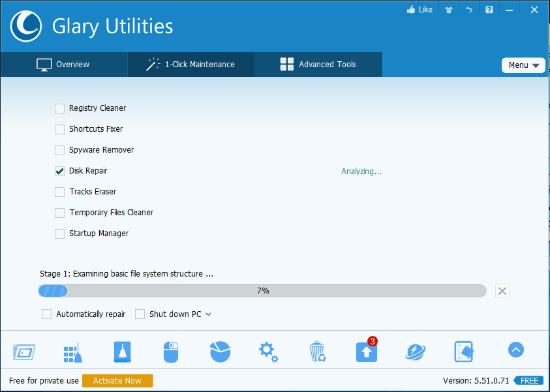Click the four-squares Advanced Tools icon
Image resolution: width=550 pixels, height=392 pixels.
287,64
